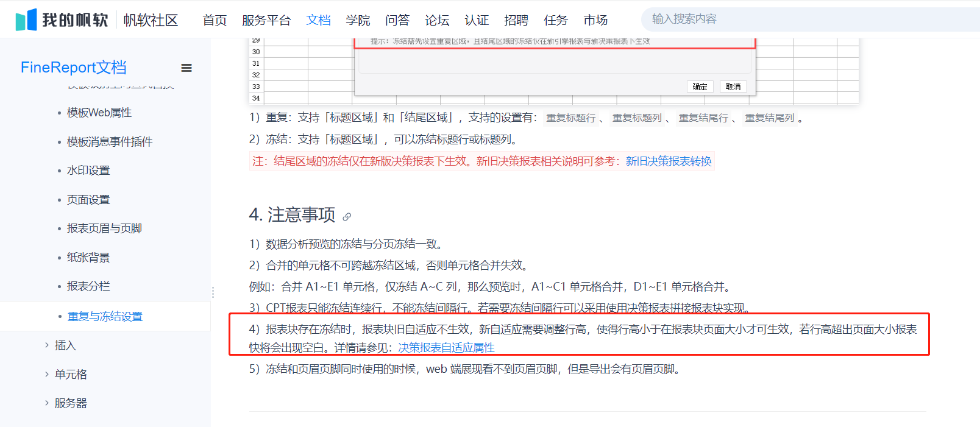Screen dimensions: 980x427
Task: Open 水印设置 in sidebar
Action: coord(88,171)
